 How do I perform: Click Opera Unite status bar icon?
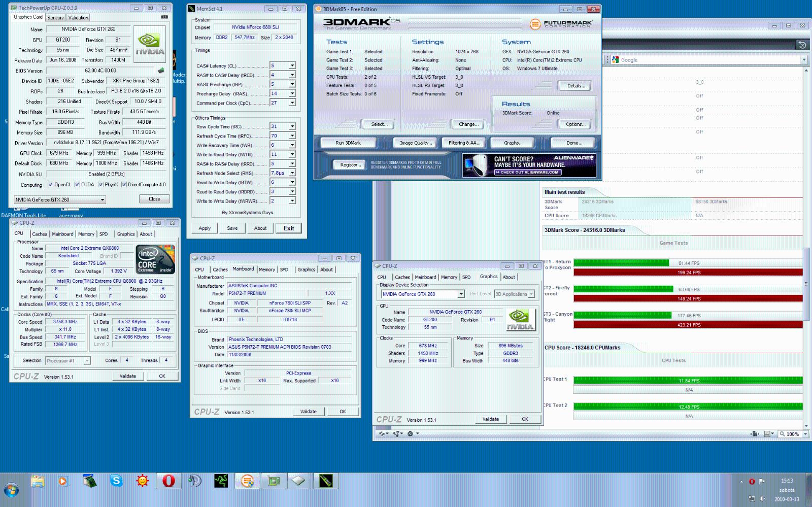[x=397, y=433]
